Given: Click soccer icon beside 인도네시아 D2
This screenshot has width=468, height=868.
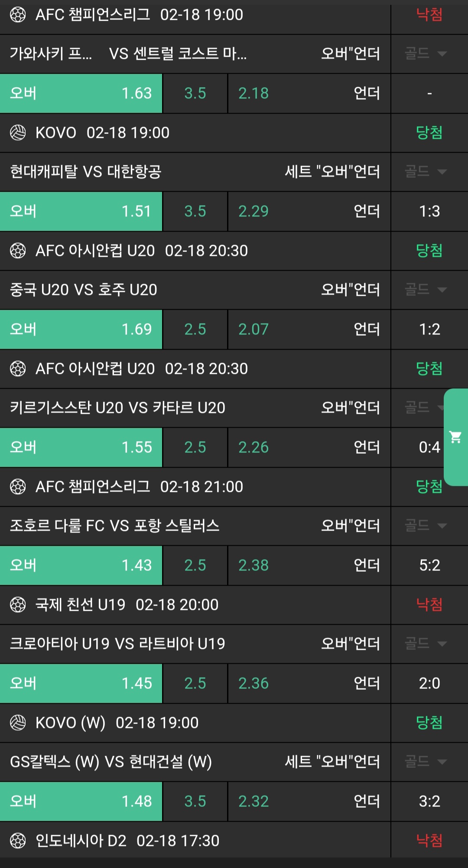Looking at the screenshot, I should [x=18, y=841].
